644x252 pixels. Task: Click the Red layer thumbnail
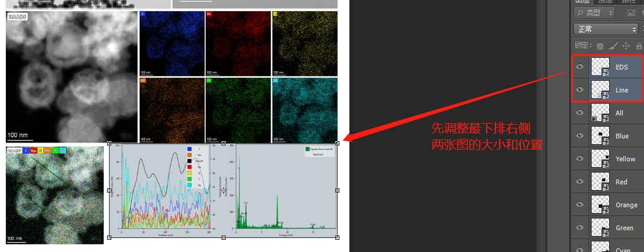[600, 182]
